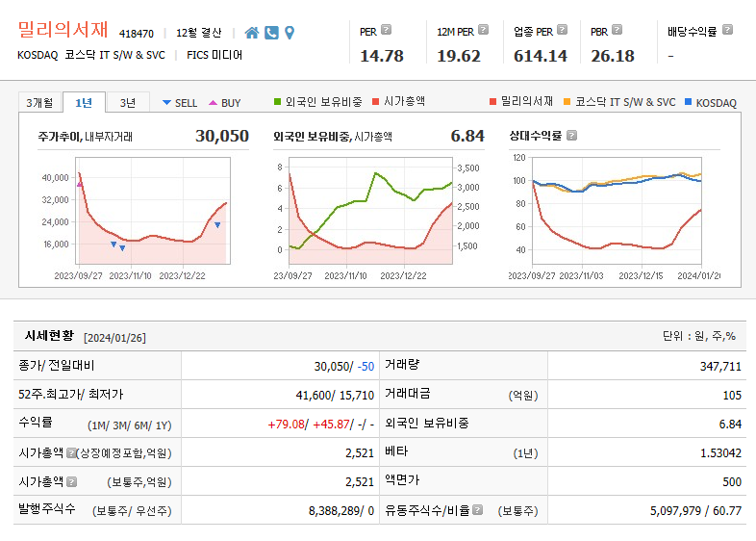The width and height of the screenshot is (756, 541).
Task: Click the 거래량 value 347,711
Action: (x=720, y=367)
